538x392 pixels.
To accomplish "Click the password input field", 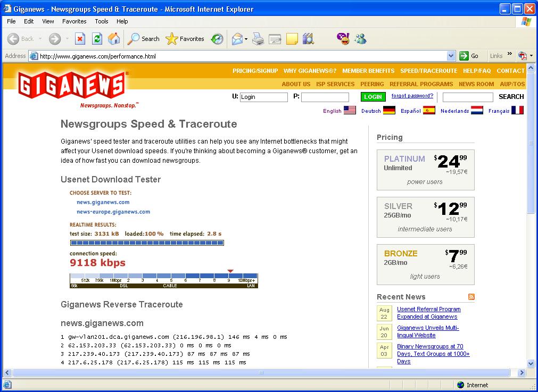I will pos(325,97).
